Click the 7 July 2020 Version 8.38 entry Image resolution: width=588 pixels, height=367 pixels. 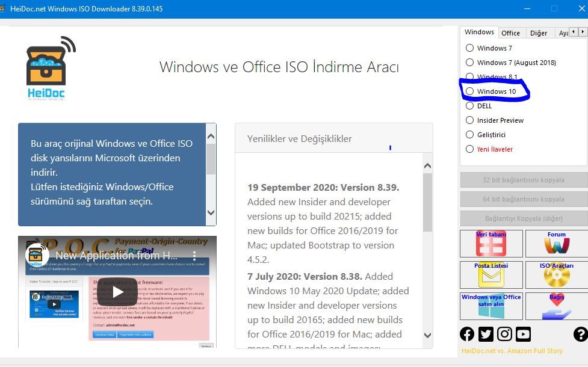(305, 277)
